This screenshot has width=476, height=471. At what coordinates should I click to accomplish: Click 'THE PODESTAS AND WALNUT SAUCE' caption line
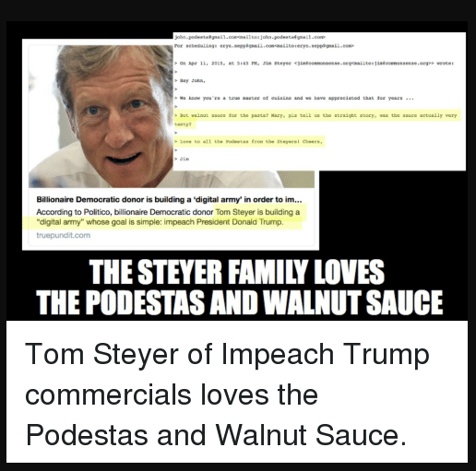[x=240, y=302]
